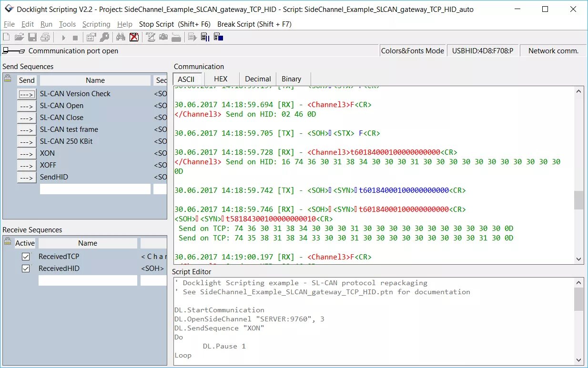Image resolution: width=588 pixels, height=368 pixels.
Task: Click the Print communication toolbar icon
Action: click(x=45, y=37)
